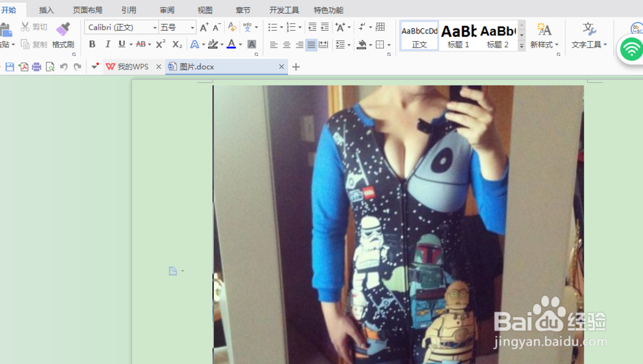Apply the text highlight color
The height and width of the screenshot is (364, 643).
tap(212, 44)
